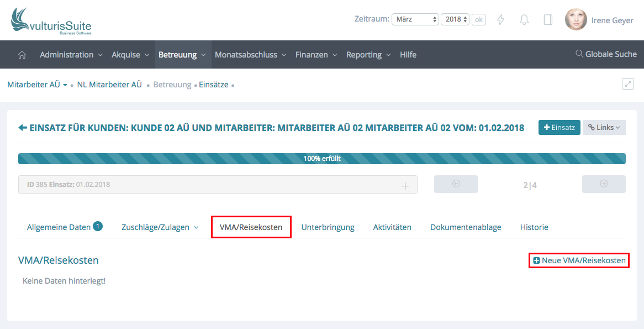644x329 pixels.
Task: Expand the Links dropdown button
Action: [604, 128]
